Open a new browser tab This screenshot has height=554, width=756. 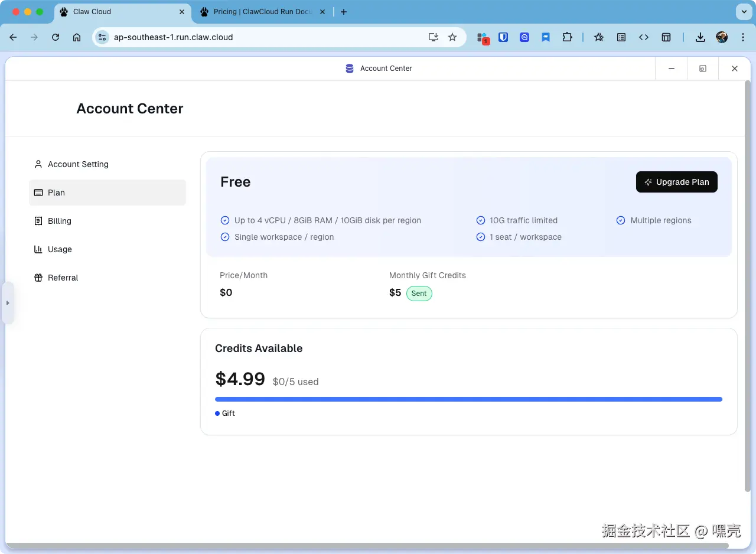(344, 12)
